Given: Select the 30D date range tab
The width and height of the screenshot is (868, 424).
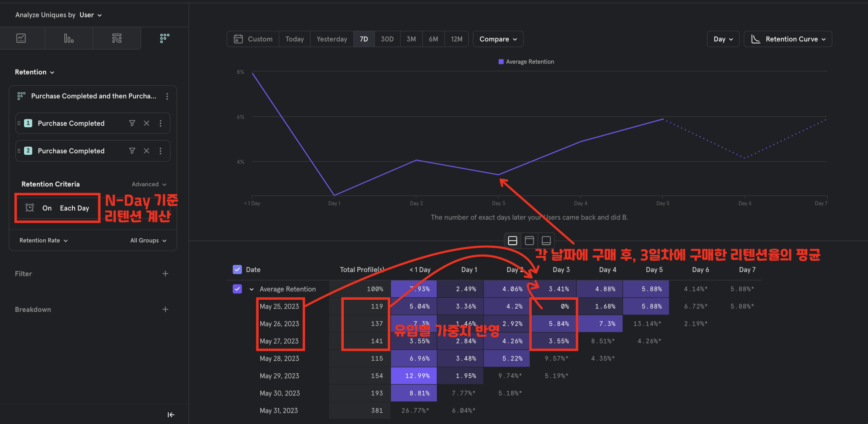Looking at the screenshot, I should 387,39.
